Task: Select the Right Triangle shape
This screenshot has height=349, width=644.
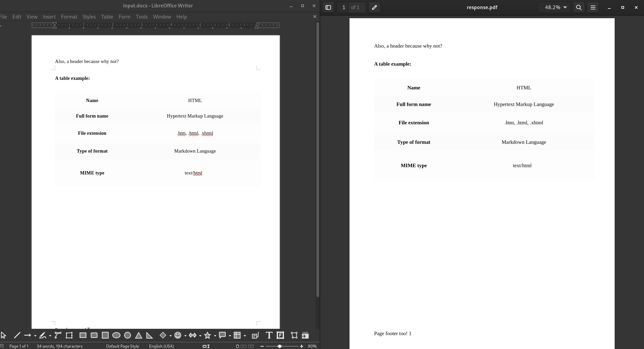Action: tap(149, 335)
